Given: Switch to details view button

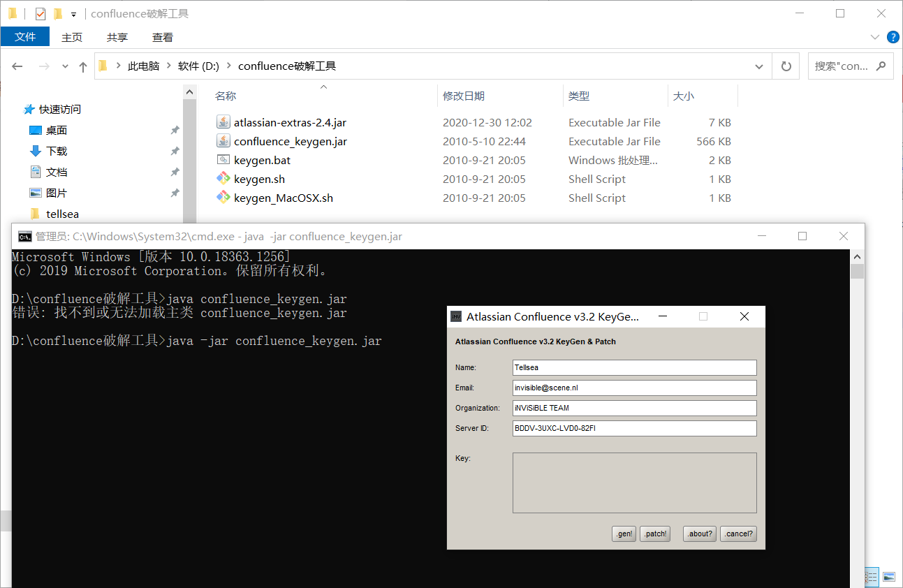Looking at the screenshot, I should click(872, 577).
